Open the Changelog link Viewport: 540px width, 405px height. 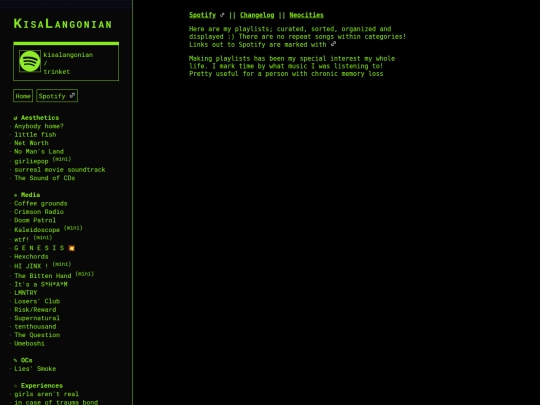[257, 15]
